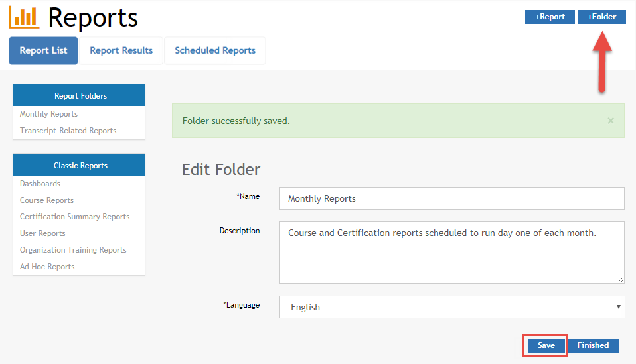The width and height of the screenshot is (636, 364).
Task: Open the Transcript-Related Reports folder
Action: (68, 131)
